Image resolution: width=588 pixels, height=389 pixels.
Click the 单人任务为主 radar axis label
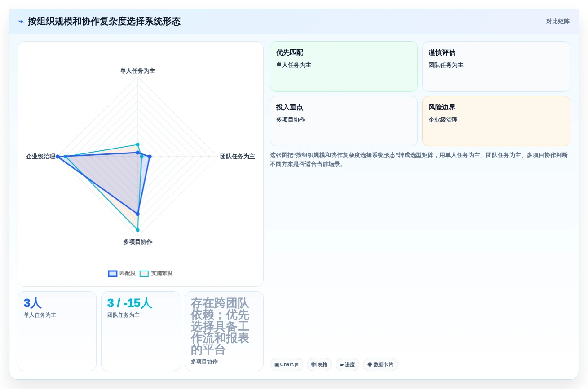(137, 71)
